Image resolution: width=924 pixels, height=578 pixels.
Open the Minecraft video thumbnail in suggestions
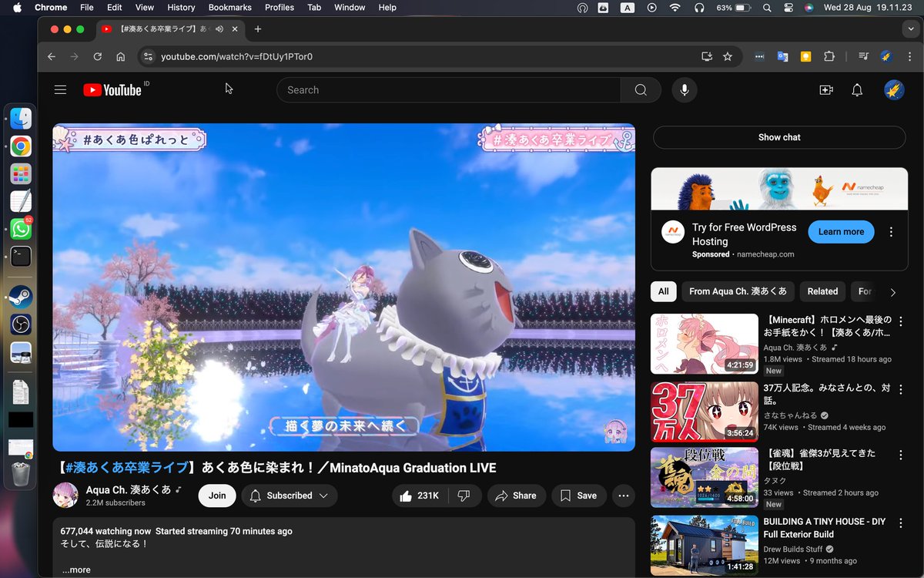pyautogui.click(x=704, y=343)
